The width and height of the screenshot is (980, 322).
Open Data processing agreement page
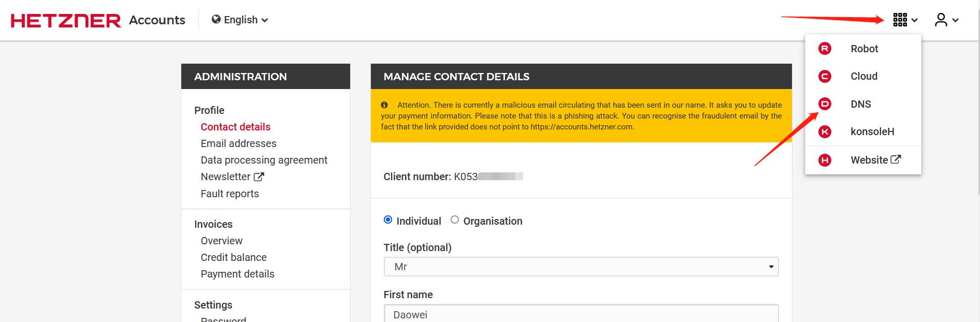pos(264,160)
